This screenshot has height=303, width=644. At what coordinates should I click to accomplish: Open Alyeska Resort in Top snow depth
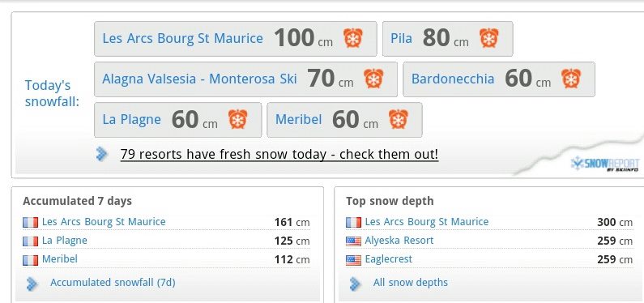[x=399, y=241]
